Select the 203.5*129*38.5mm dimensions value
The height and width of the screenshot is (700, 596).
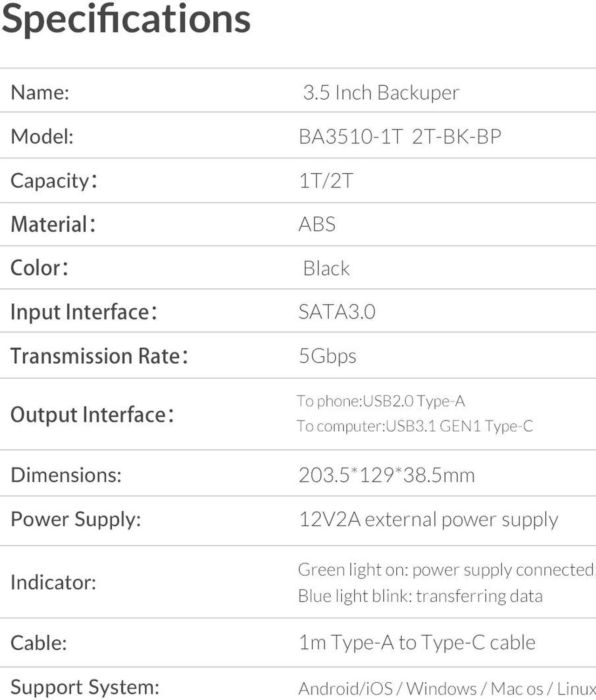387,475
